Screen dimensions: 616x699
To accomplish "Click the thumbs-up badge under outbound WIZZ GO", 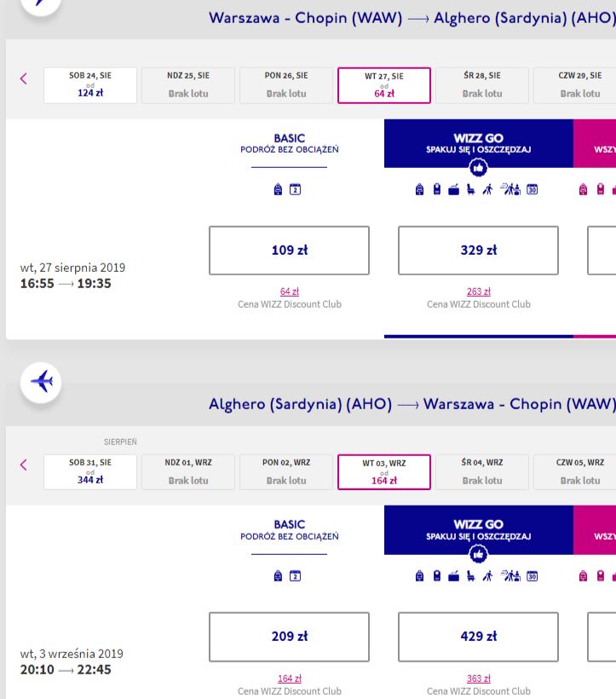I will coord(478,168).
